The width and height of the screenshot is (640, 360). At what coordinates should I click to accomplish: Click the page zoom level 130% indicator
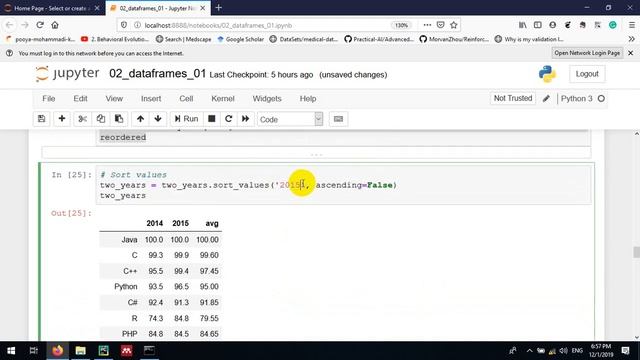pos(401,25)
